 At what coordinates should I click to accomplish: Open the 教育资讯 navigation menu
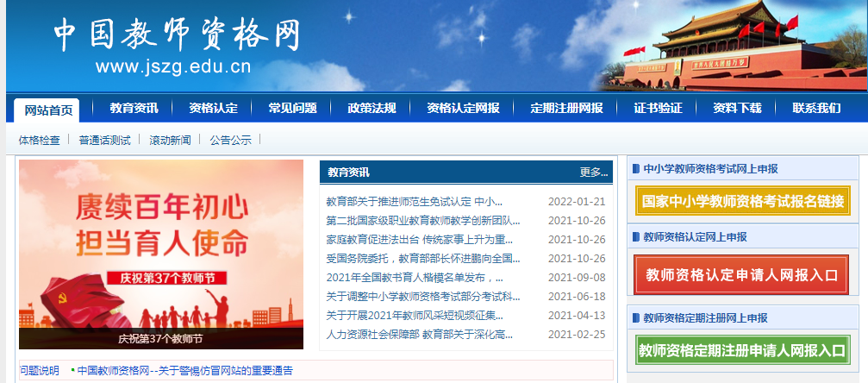(x=134, y=108)
